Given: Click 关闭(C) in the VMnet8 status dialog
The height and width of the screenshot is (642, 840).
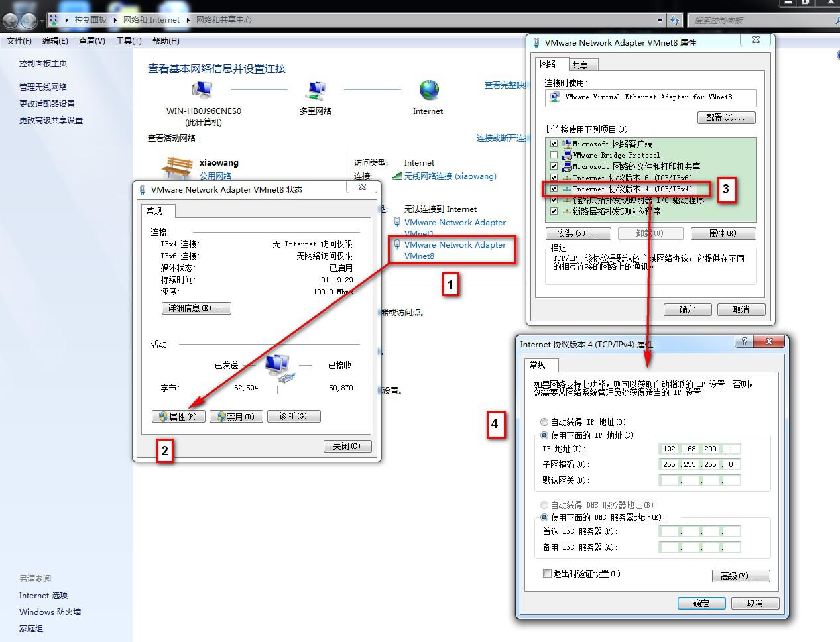Looking at the screenshot, I should pos(347,446).
